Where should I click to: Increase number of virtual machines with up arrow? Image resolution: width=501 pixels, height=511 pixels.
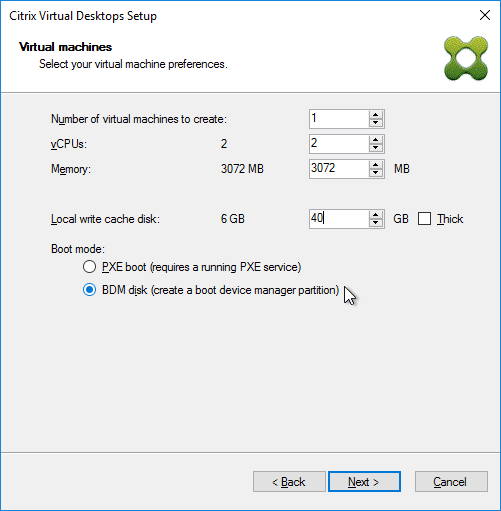(x=376, y=115)
